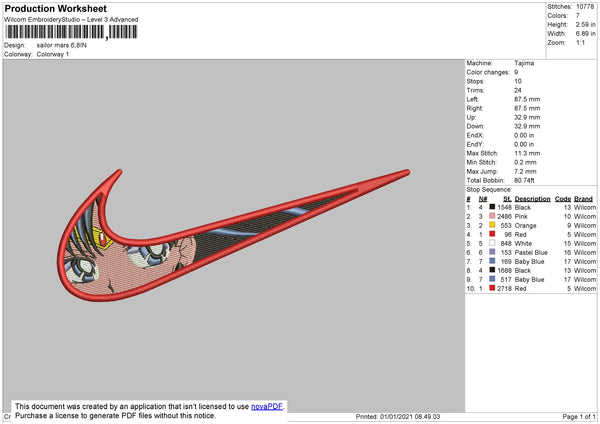The height and width of the screenshot is (424, 600).
Task: Select the 'Production Worksheet' heading
Action: (x=55, y=8)
